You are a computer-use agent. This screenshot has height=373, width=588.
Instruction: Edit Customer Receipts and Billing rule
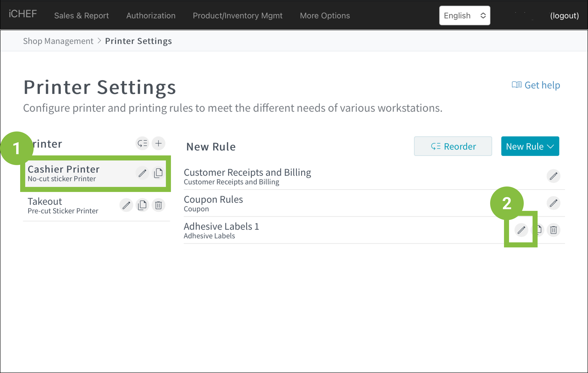(x=553, y=176)
